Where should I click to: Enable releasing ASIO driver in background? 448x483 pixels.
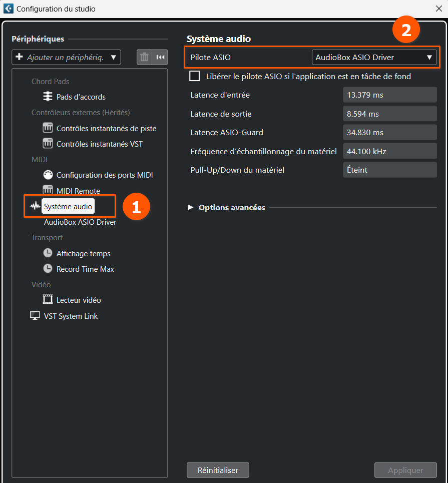tap(194, 76)
